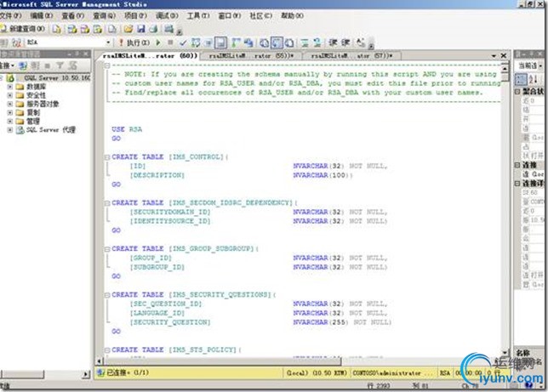Switch to the query tab ending (57)

pos(351,56)
